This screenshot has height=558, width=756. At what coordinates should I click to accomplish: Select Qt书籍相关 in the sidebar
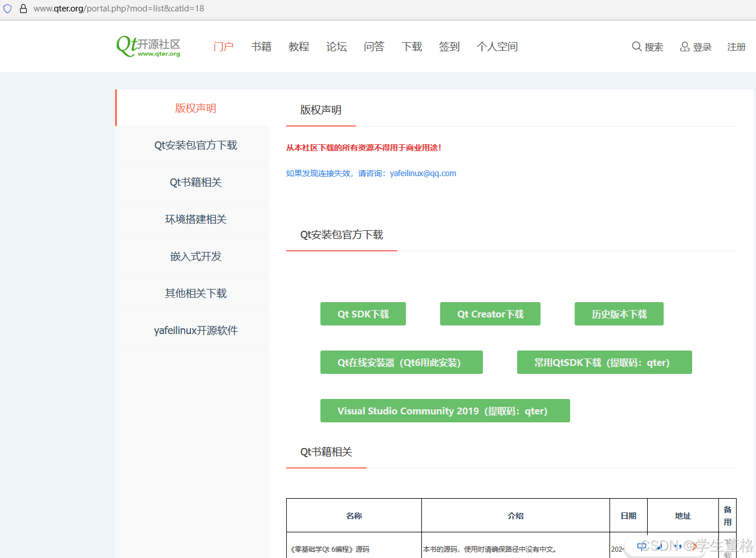192,182
